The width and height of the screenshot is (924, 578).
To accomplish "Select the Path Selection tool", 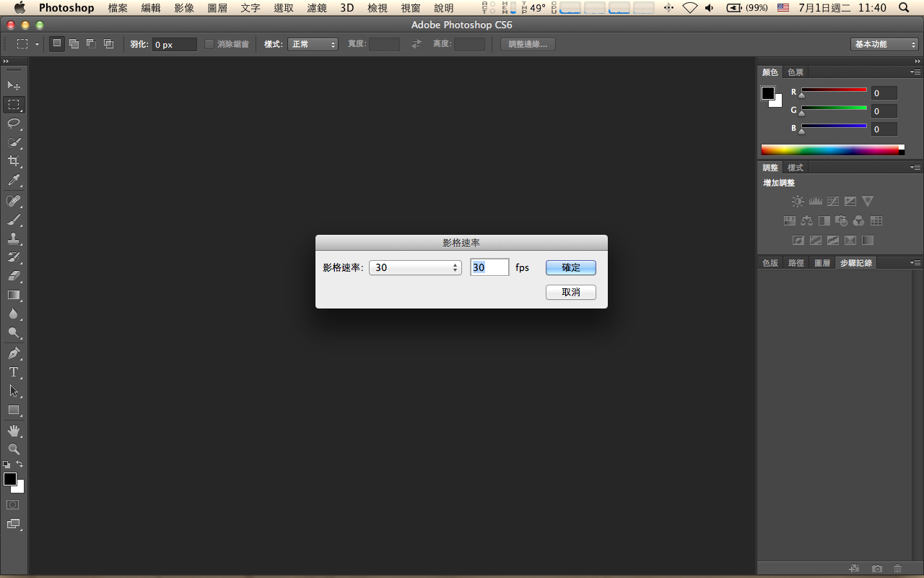I will [x=14, y=391].
